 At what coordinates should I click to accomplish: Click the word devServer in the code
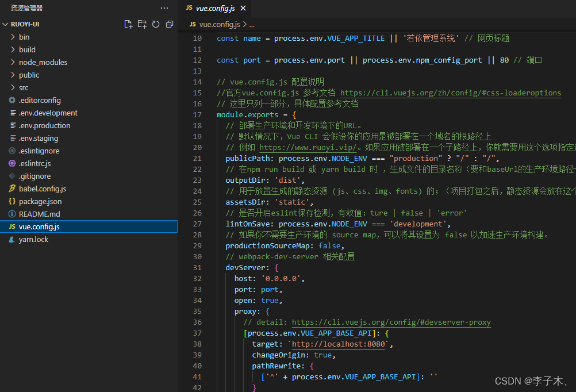tap(245, 267)
